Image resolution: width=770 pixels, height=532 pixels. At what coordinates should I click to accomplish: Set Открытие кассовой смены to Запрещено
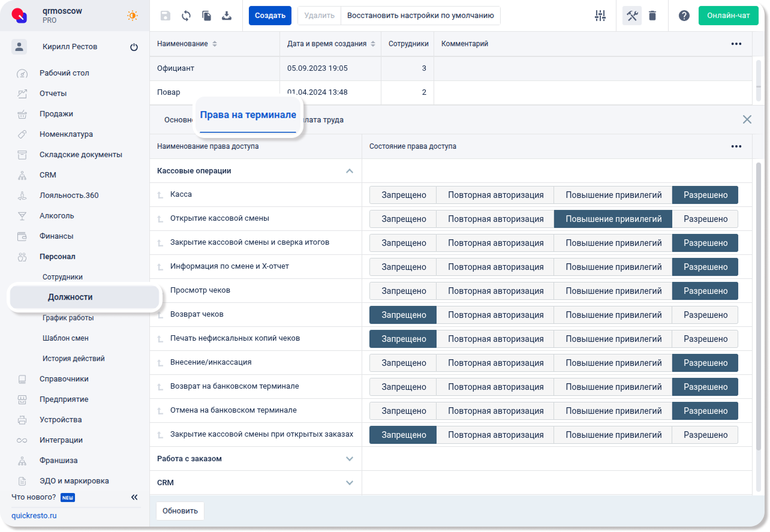403,219
